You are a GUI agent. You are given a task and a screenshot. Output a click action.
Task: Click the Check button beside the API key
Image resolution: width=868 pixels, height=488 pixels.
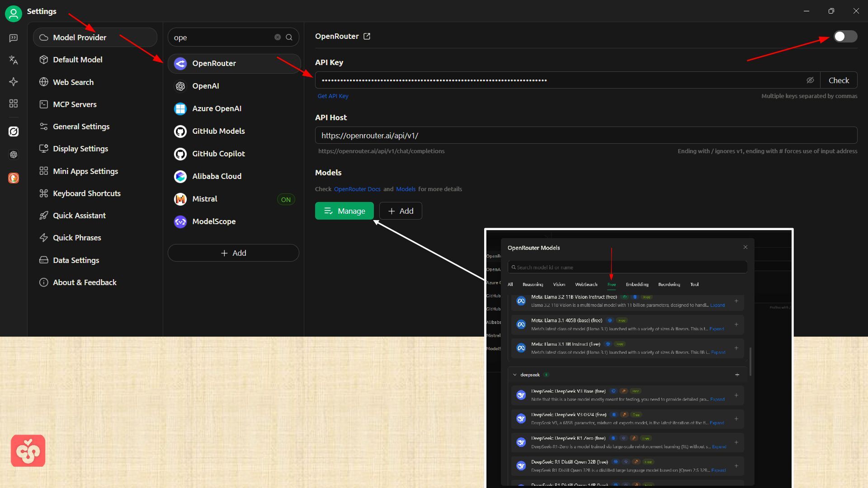(x=839, y=80)
